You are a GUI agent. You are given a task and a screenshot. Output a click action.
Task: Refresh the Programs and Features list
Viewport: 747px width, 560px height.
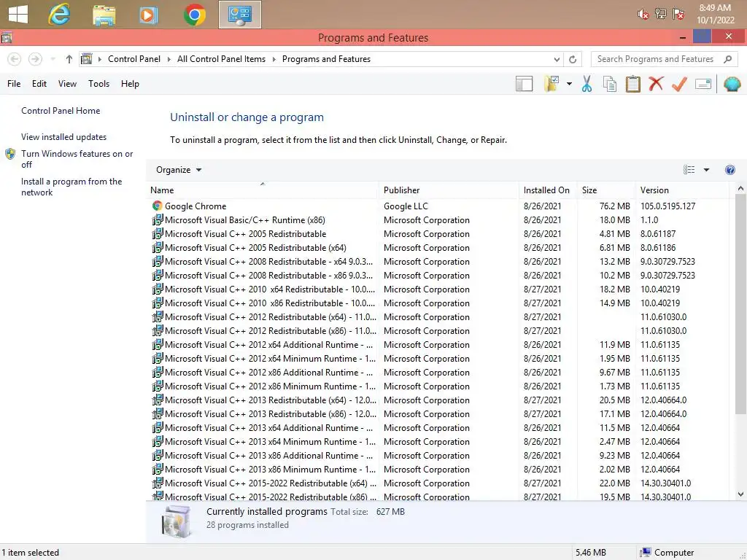pos(573,59)
